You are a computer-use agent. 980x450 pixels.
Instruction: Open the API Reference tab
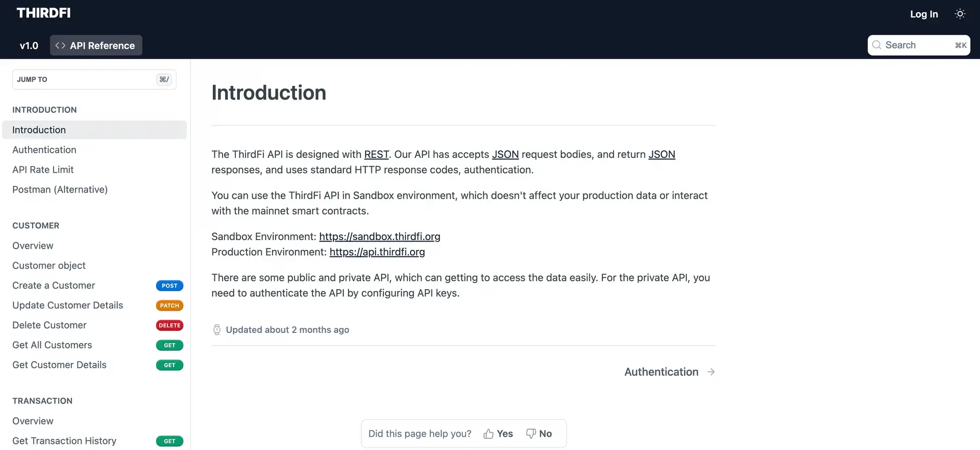click(96, 45)
